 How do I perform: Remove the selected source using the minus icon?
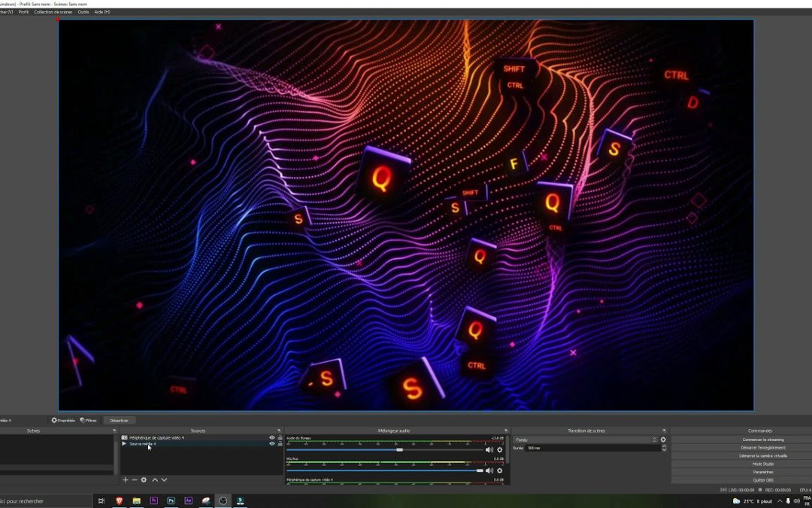click(x=135, y=480)
